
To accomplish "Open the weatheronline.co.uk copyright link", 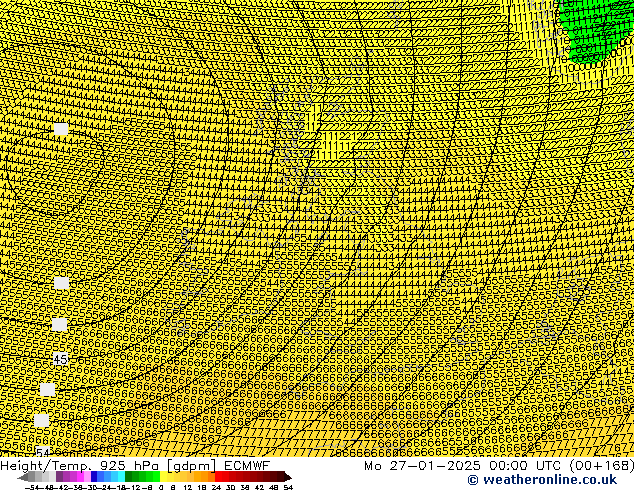I will pos(542,480).
